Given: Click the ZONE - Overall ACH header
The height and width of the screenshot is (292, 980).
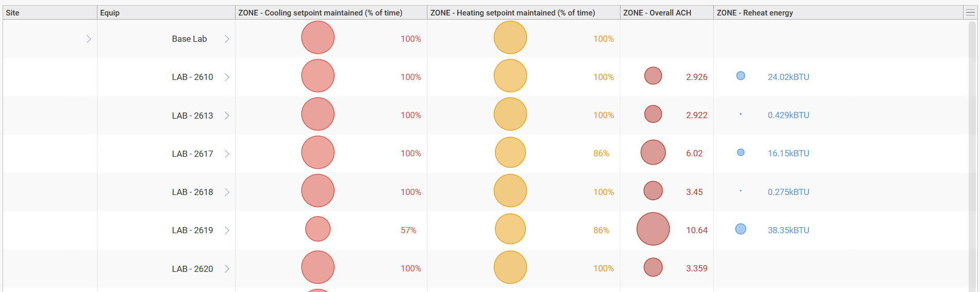Looking at the screenshot, I should (657, 12).
